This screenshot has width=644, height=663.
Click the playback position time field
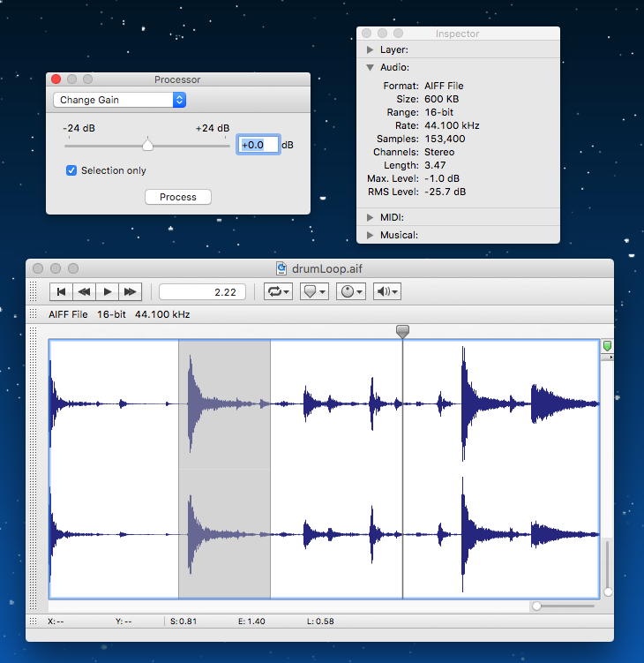coord(202,291)
